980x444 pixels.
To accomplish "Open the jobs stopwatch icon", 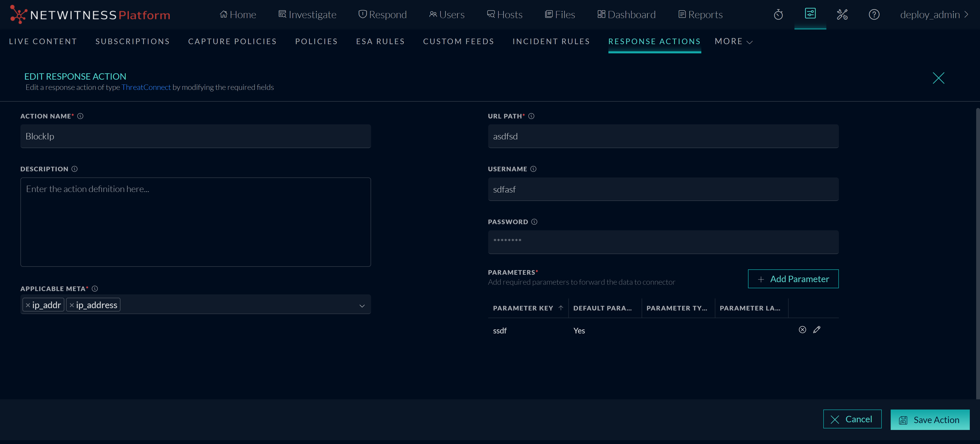I will pos(778,15).
